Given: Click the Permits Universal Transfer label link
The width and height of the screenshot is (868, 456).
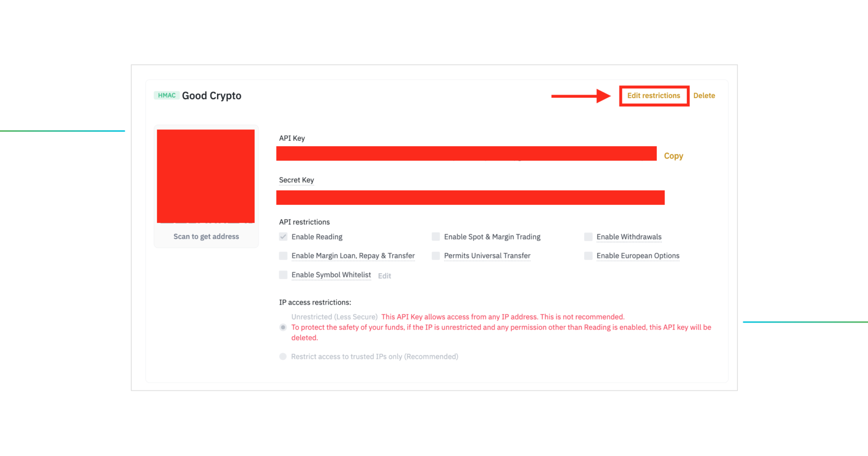Looking at the screenshot, I should coord(487,256).
